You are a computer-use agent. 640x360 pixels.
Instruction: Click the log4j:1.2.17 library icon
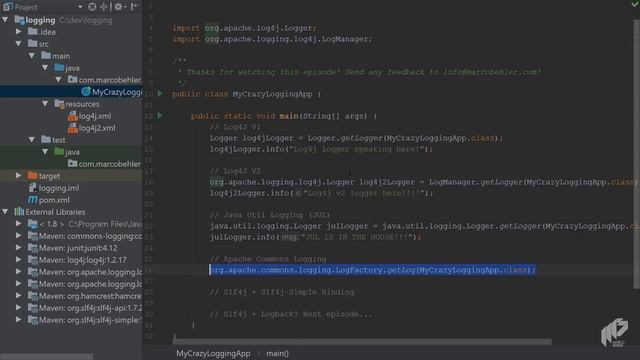(x=33, y=260)
